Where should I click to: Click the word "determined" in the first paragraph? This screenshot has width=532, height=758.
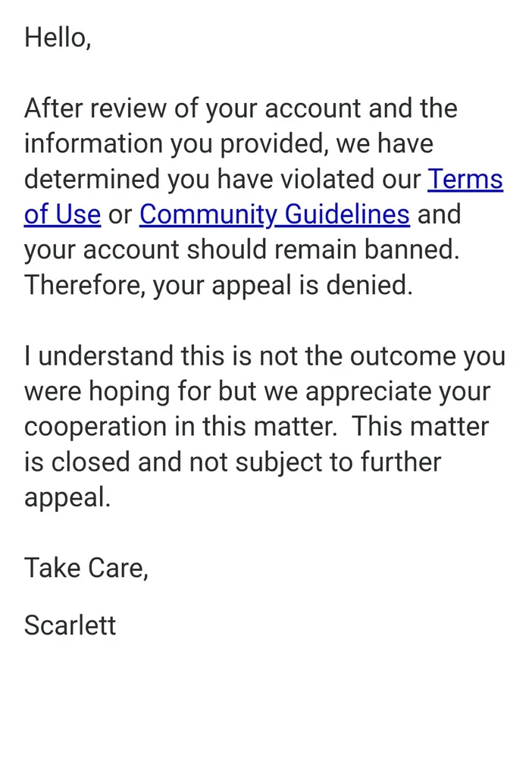tap(93, 180)
